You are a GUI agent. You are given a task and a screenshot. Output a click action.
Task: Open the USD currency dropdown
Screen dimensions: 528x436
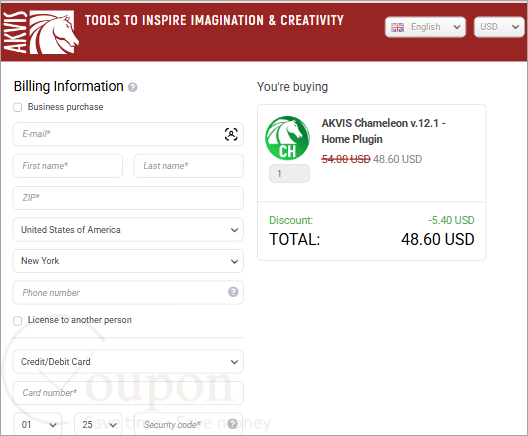coord(499,27)
